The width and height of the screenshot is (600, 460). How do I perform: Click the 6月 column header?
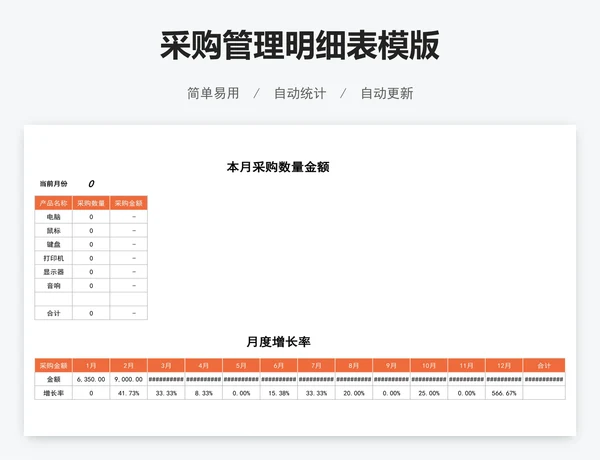[x=279, y=365]
